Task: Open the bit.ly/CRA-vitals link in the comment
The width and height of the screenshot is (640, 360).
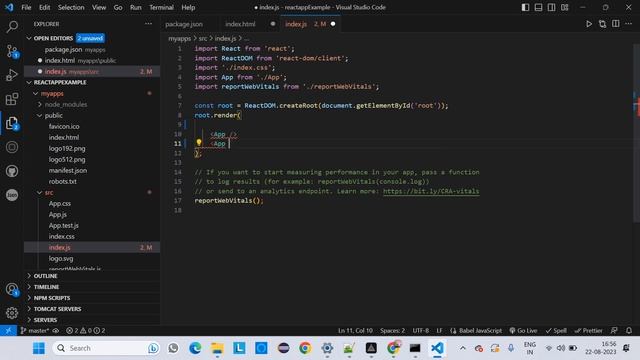Action: pyautogui.click(x=431, y=191)
